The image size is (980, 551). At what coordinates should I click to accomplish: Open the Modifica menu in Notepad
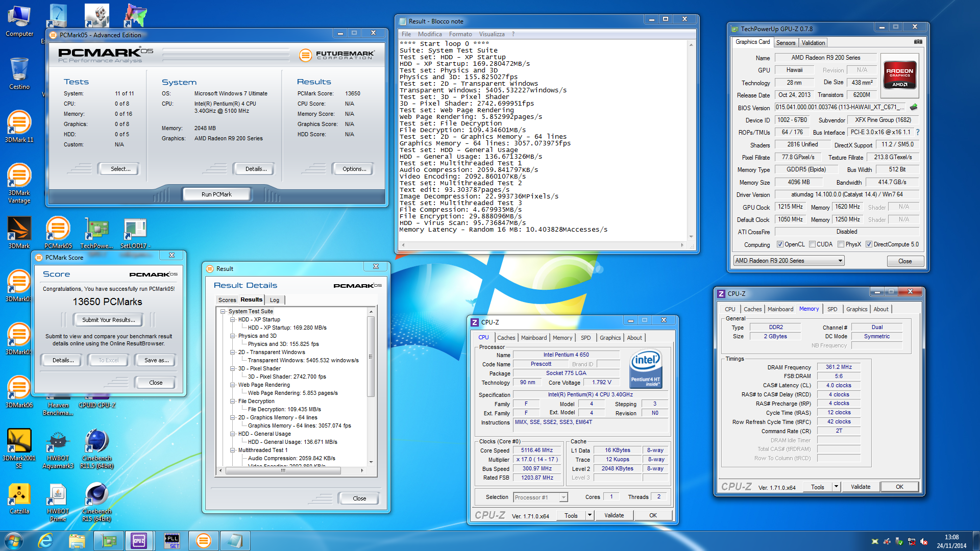[430, 34]
